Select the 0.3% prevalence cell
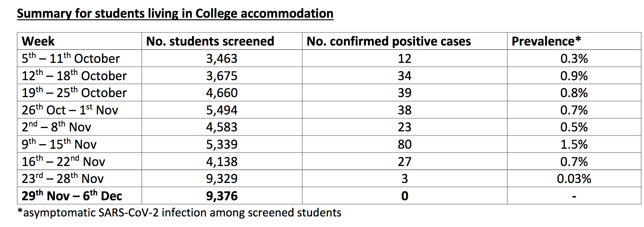The image size is (644, 227). pos(574,58)
